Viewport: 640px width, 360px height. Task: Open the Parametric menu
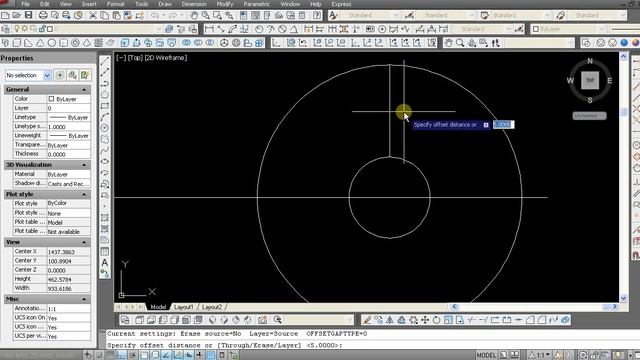click(x=257, y=4)
